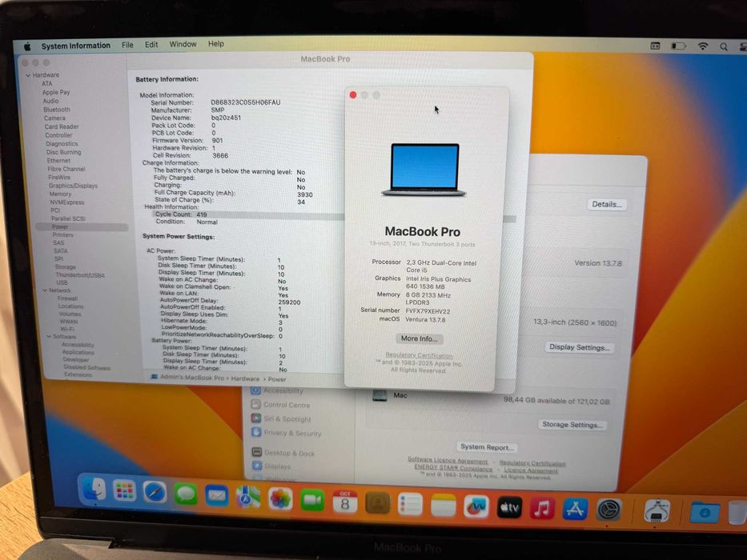Open the Help menu
The image size is (747, 560).
[216, 44]
